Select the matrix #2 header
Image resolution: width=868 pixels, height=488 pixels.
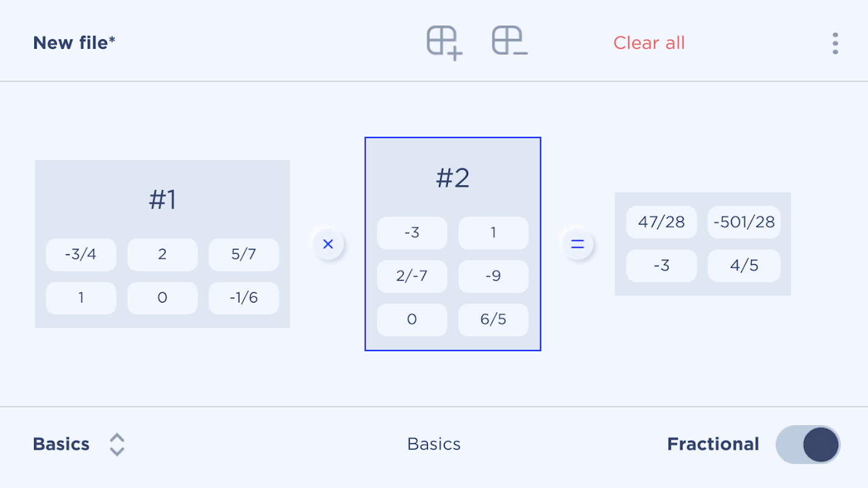pos(453,178)
